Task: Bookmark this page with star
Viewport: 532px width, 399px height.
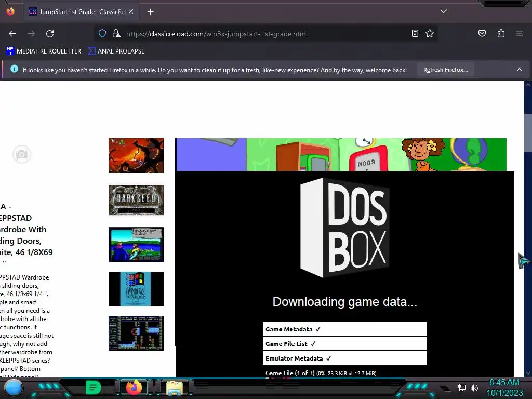Action: coord(430,33)
